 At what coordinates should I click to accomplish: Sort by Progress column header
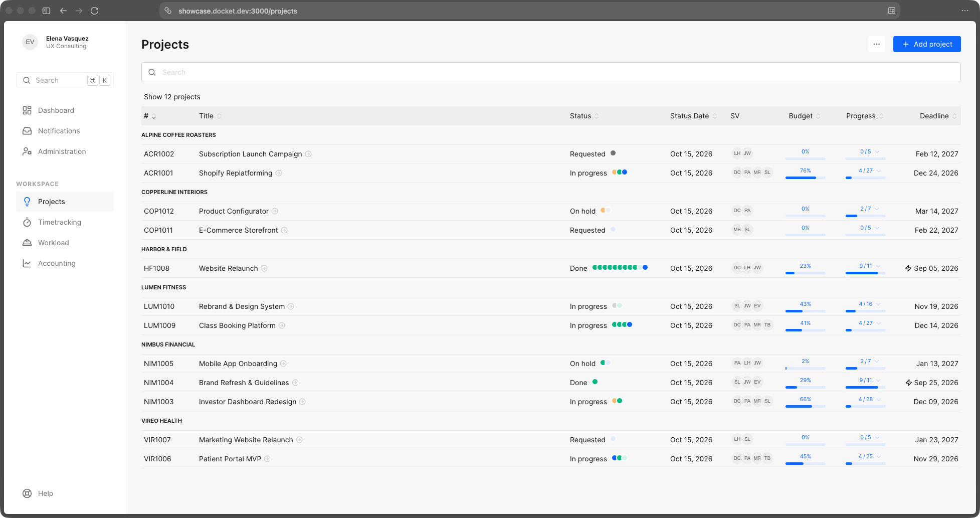coord(865,116)
